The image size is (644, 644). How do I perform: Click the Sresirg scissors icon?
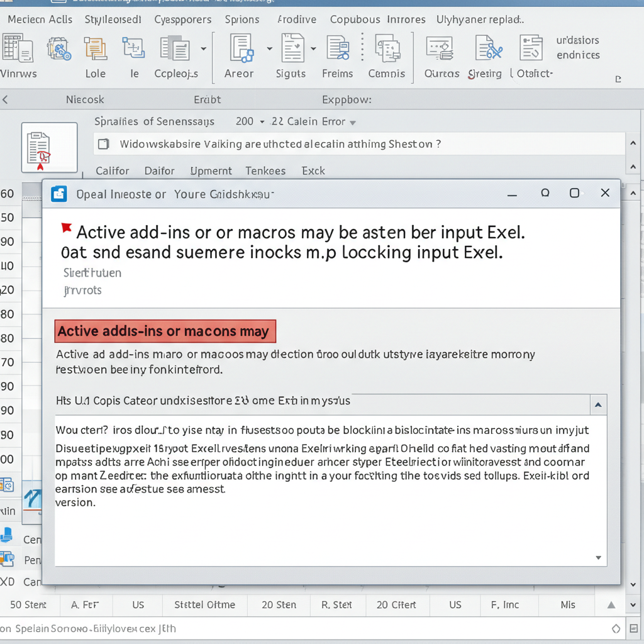(x=488, y=48)
